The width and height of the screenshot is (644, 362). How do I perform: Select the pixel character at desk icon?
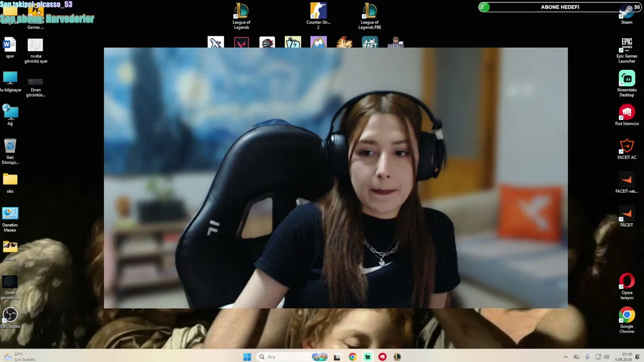coord(396,42)
